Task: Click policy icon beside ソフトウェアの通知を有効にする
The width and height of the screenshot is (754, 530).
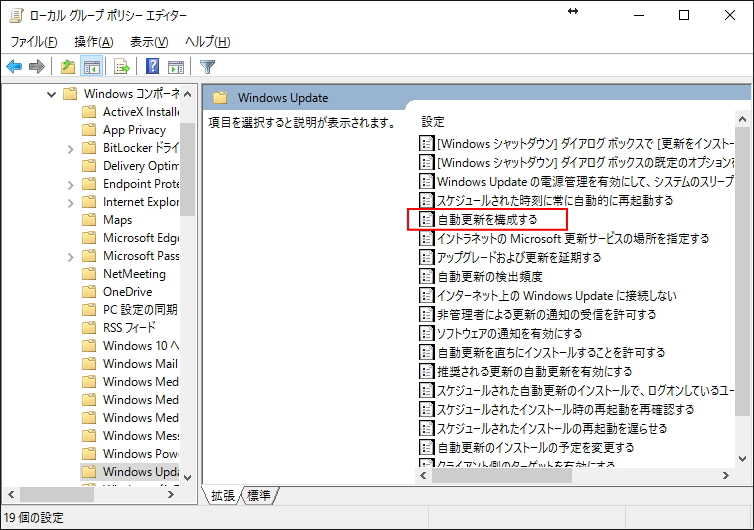Action: pos(426,333)
